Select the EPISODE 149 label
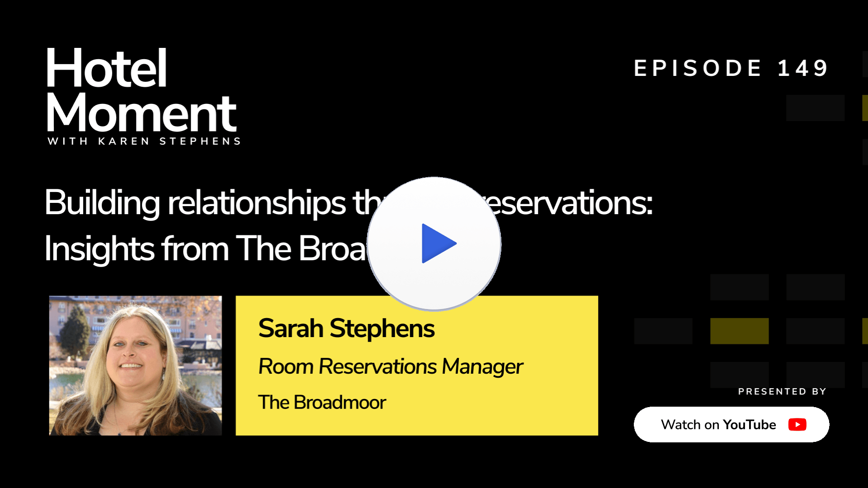 731,68
